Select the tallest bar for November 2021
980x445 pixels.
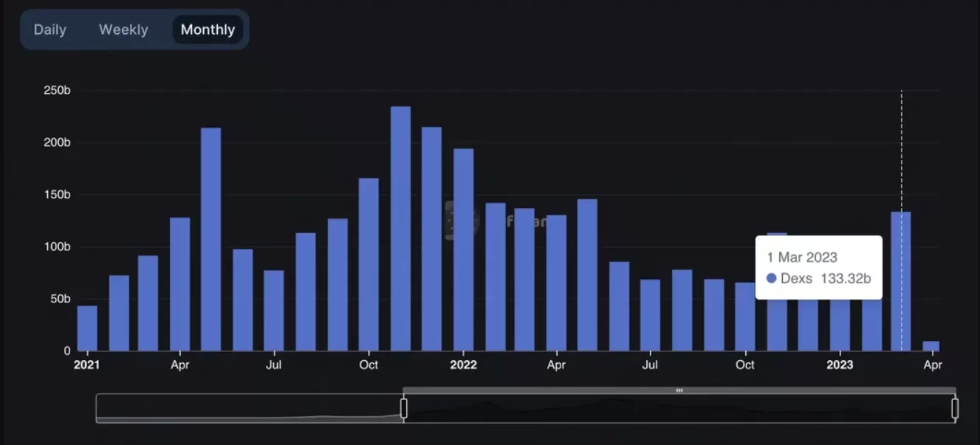tap(400, 229)
